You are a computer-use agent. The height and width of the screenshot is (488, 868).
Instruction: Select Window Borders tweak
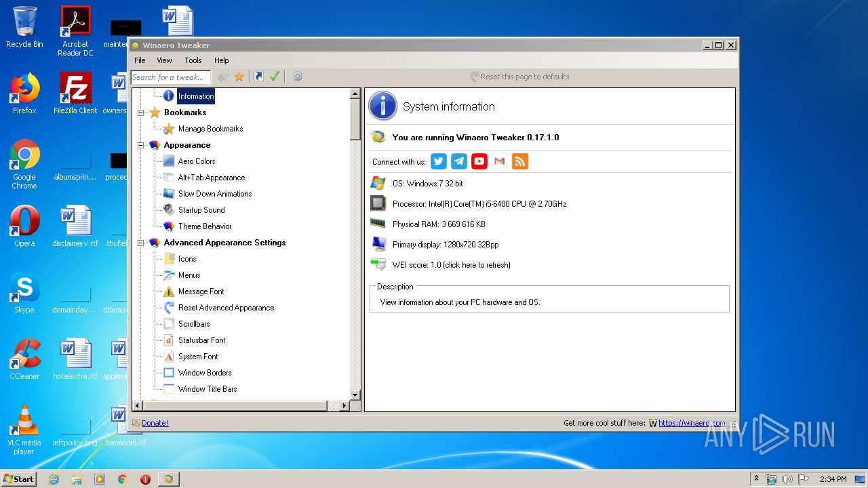click(205, 373)
